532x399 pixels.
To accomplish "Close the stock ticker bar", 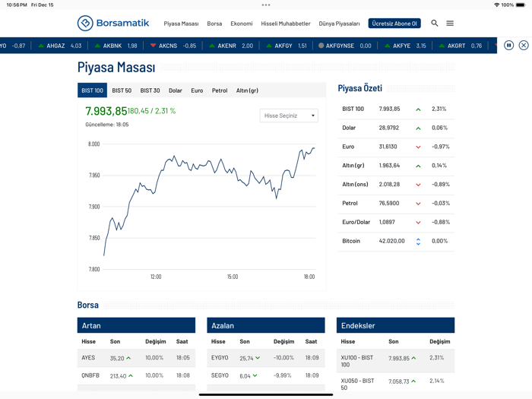I will [524, 45].
